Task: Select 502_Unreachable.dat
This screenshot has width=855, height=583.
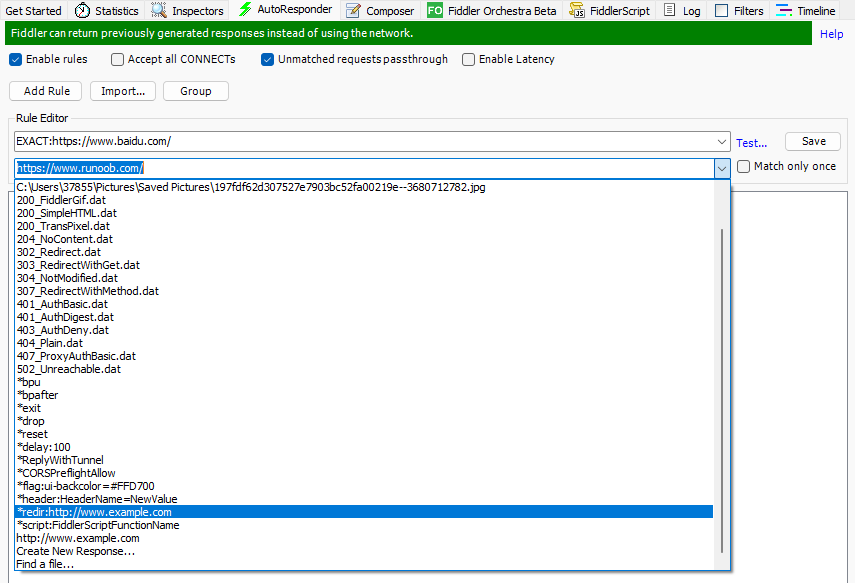Action: [364, 369]
